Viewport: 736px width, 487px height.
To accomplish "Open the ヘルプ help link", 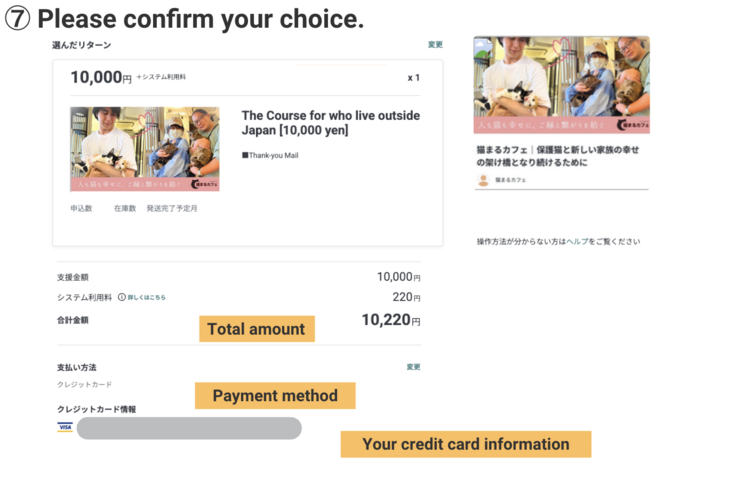I will (577, 242).
